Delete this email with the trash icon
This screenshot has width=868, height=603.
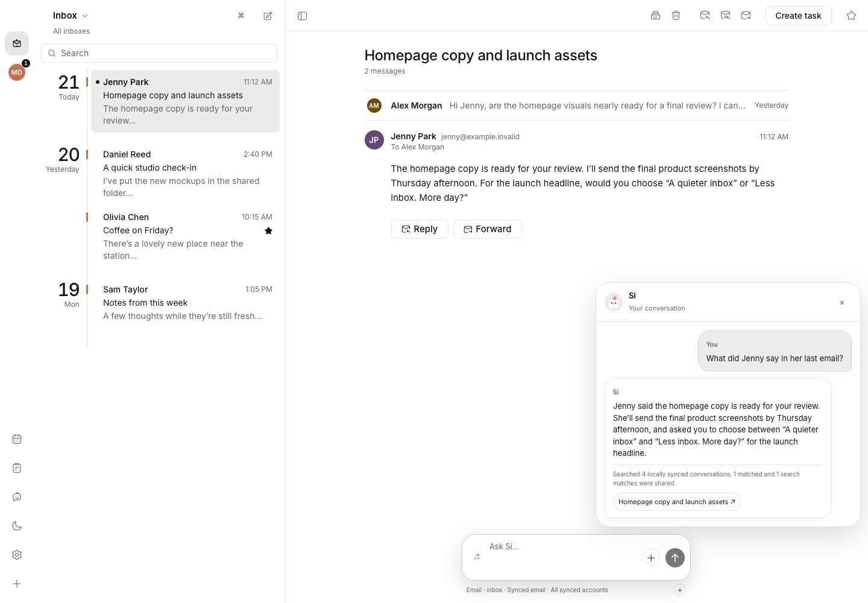676,16
